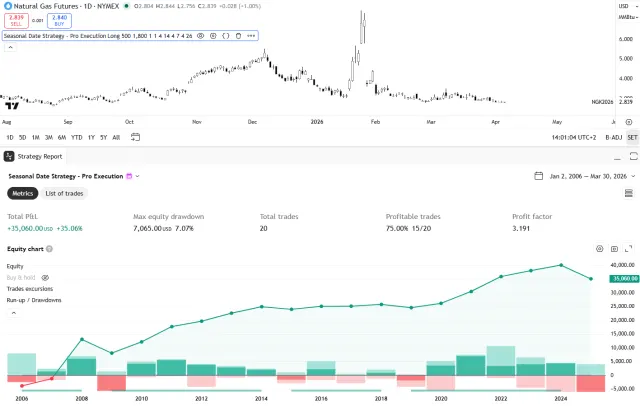The width and height of the screenshot is (640, 406).
Task: Open the strategy name dropdown chevron
Action: (x=138, y=176)
